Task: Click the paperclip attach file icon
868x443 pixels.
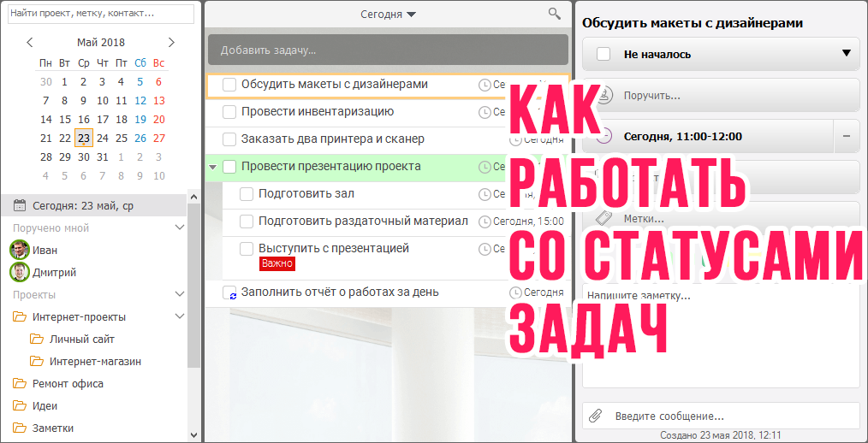Action: (x=595, y=416)
